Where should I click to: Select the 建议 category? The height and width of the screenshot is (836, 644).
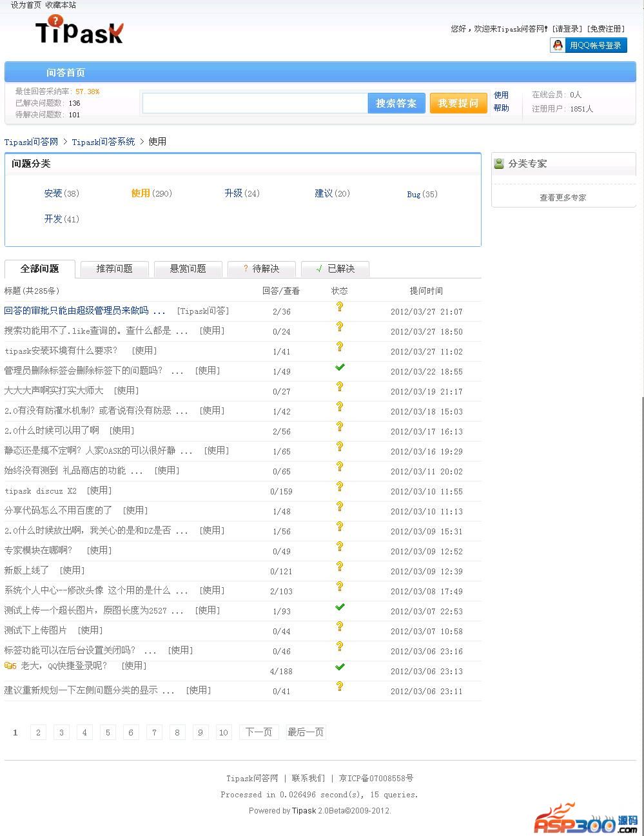coord(324,193)
